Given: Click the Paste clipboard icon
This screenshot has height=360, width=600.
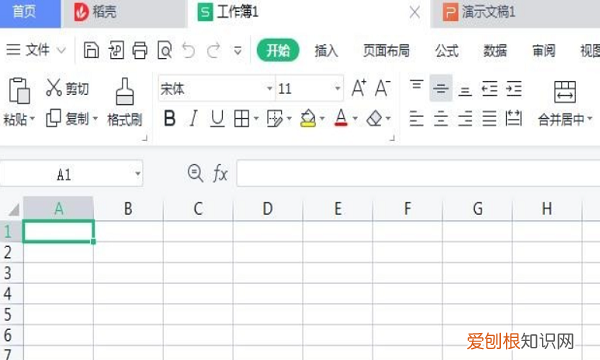Looking at the screenshot, I should click(19, 90).
